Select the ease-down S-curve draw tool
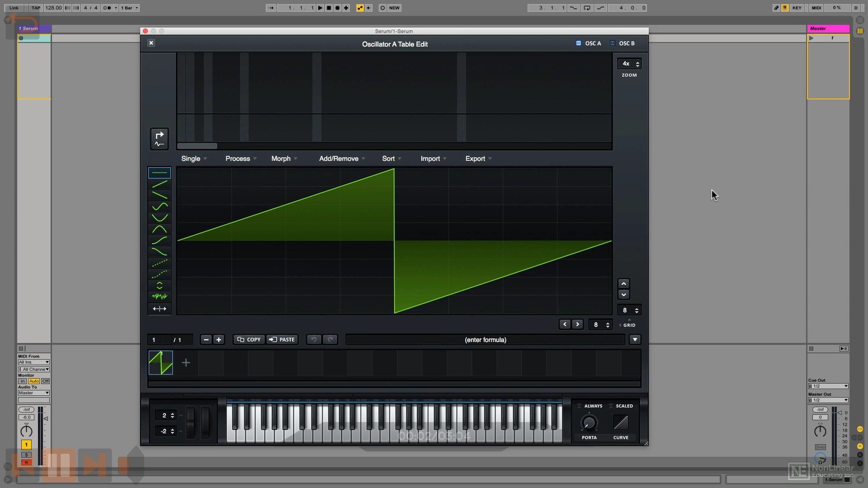This screenshot has height=488, width=868. (x=160, y=252)
